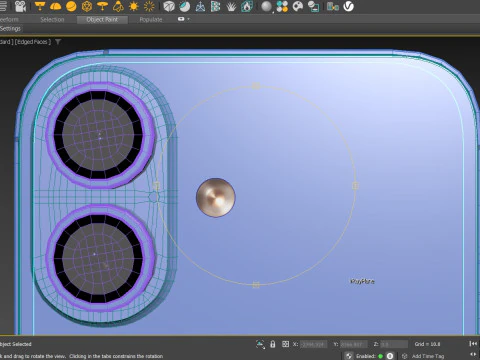Screen dimensions: 480x360
Task: Click the round icon left of Enabled
Action: (349, 356)
